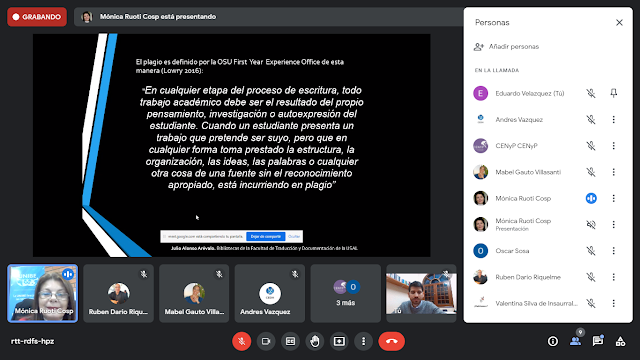Pin Eduardo Velazquez to the screen
640x360 pixels.
tap(613, 93)
